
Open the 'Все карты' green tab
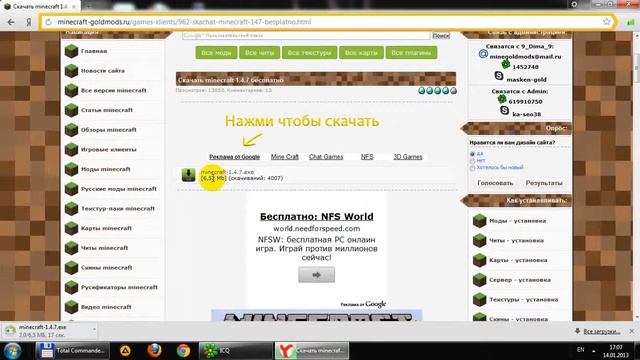(x=361, y=53)
